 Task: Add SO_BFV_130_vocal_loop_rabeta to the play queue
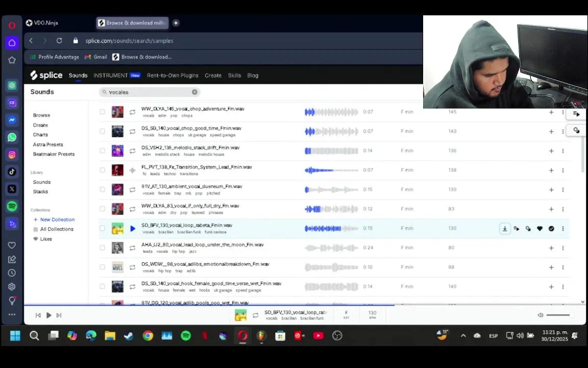pyautogui.click(x=517, y=228)
